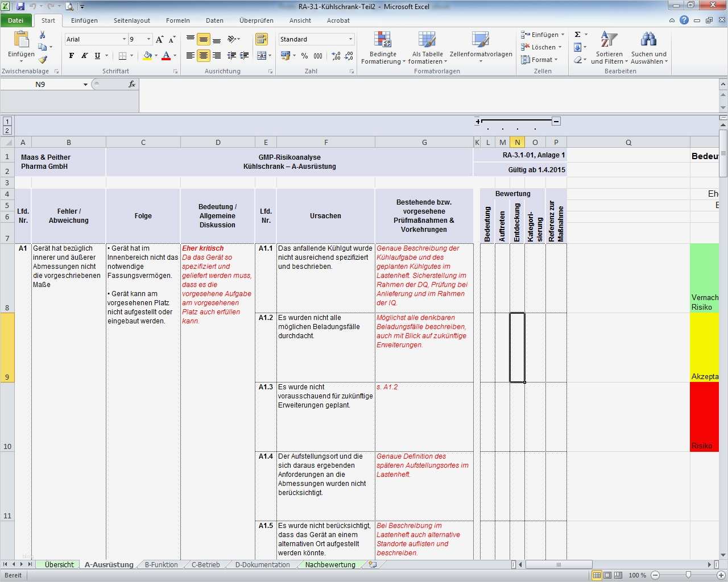728x582 pixels.
Task: Open the Nachbewertung worksheet tab
Action: pyautogui.click(x=330, y=564)
